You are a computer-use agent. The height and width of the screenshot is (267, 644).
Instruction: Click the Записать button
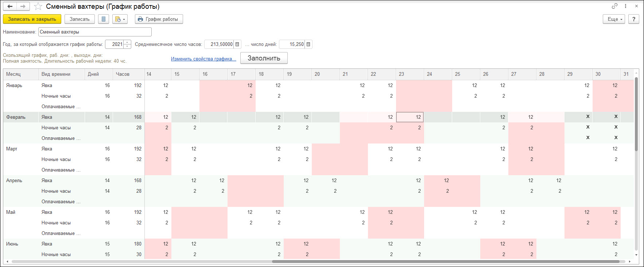tap(79, 19)
